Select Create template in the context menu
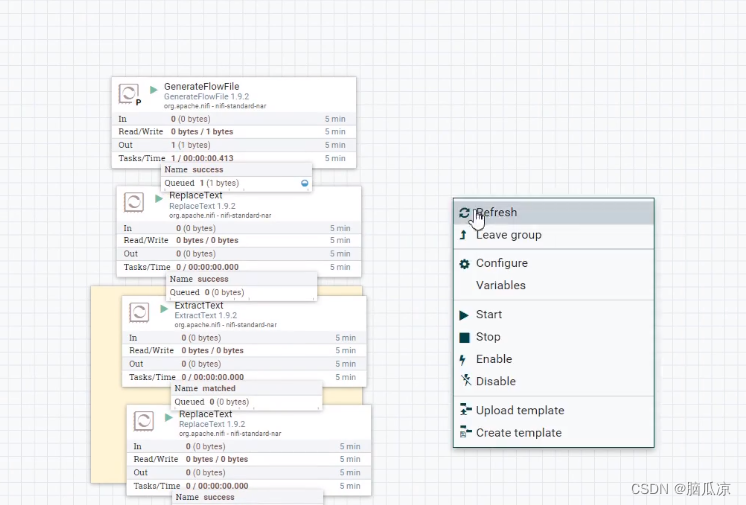The height and width of the screenshot is (505, 746). click(x=554, y=433)
